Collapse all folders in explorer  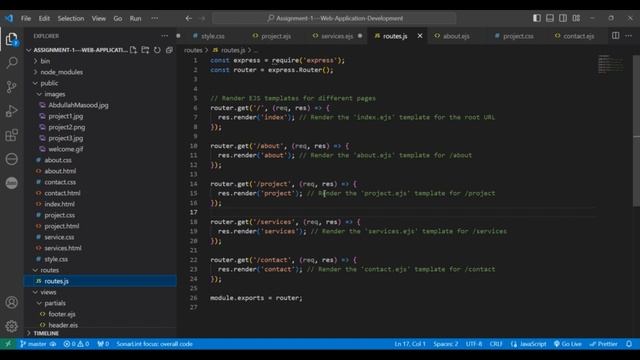pyautogui.click(x=169, y=50)
